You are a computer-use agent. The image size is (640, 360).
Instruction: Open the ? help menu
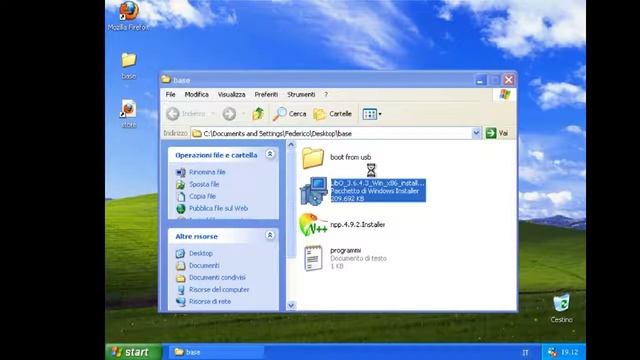pyautogui.click(x=326, y=94)
